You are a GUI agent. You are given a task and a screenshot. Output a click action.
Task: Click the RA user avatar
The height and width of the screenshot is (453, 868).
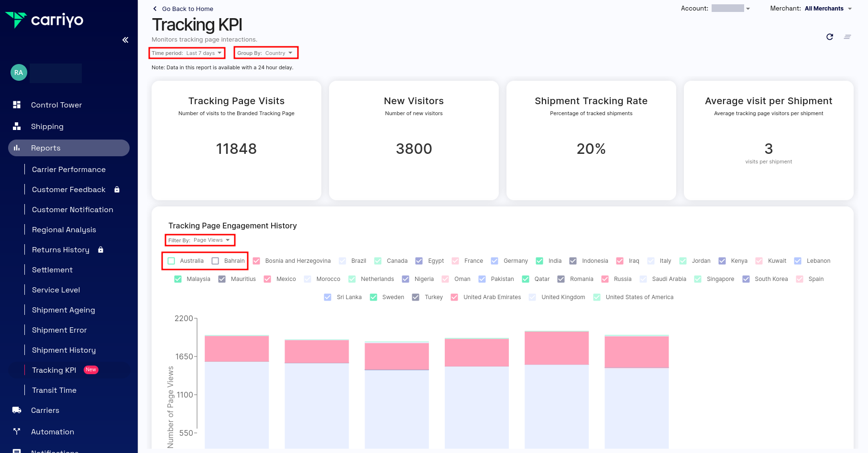(x=19, y=73)
